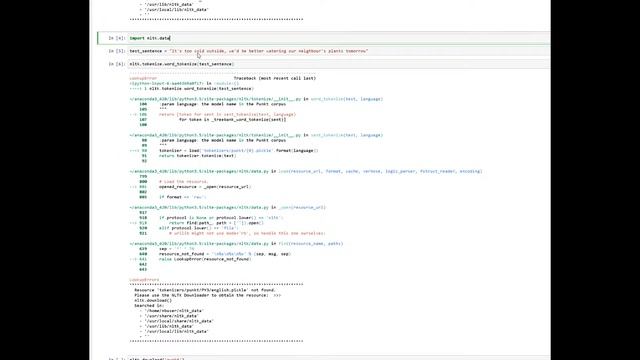Click the 'load(resource_url, format, cache...' function signature
This screenshot has width=640, height=360.
[x=380, y=171]
